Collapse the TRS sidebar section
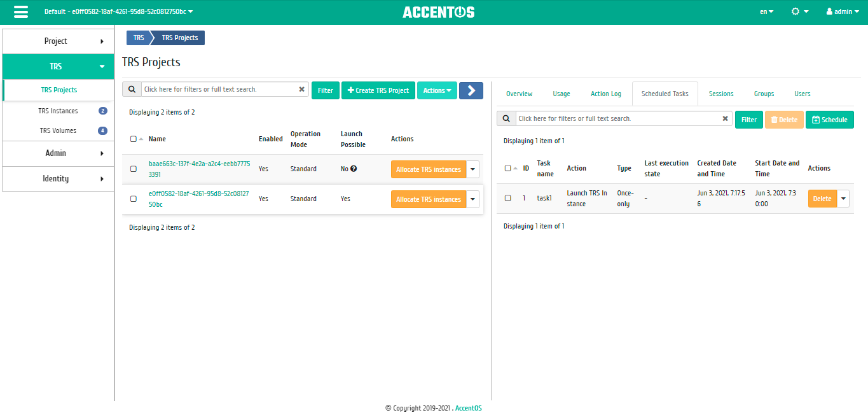 click(x=58, y=66)
